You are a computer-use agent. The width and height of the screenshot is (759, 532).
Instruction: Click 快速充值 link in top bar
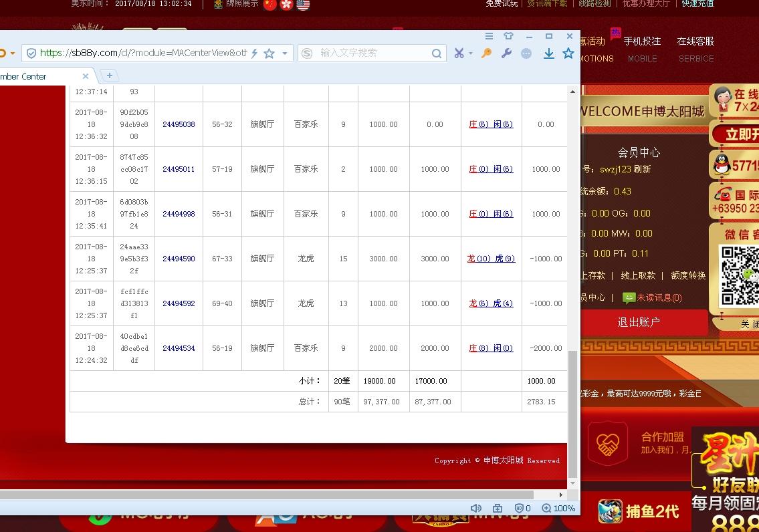[x=697, y=4]
